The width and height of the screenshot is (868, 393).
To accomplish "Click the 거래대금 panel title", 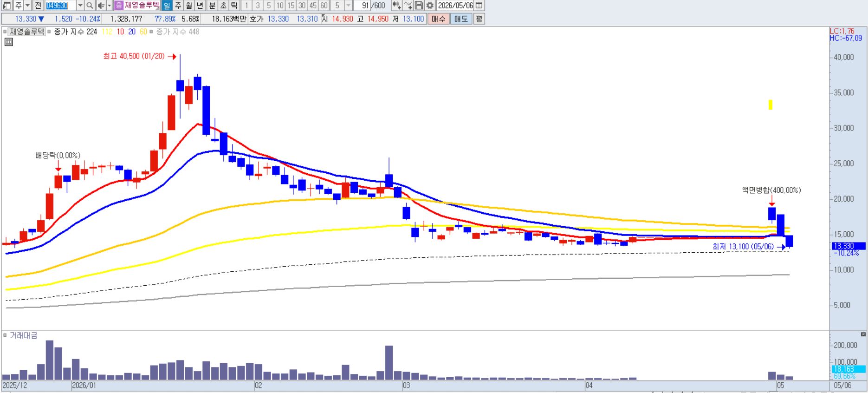I will coord(24,335).
